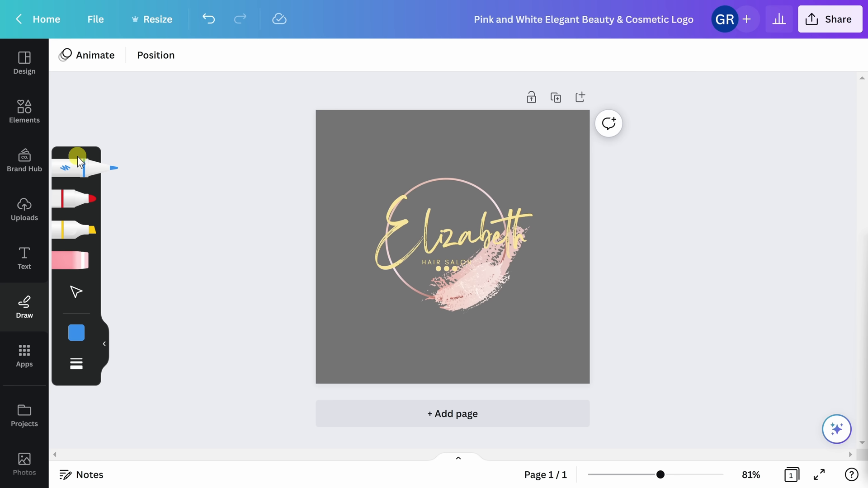Select the Brand Hub panel

[24, 159]
